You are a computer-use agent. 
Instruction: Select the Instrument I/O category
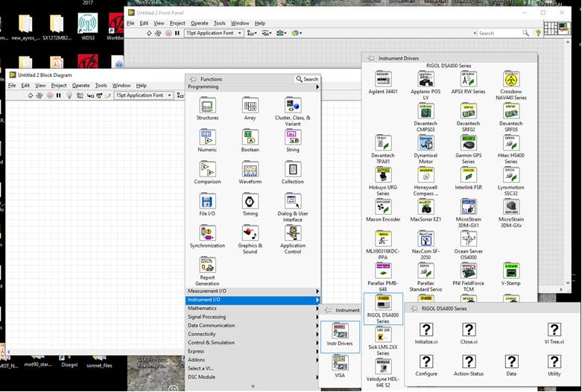tap(253, 300)
